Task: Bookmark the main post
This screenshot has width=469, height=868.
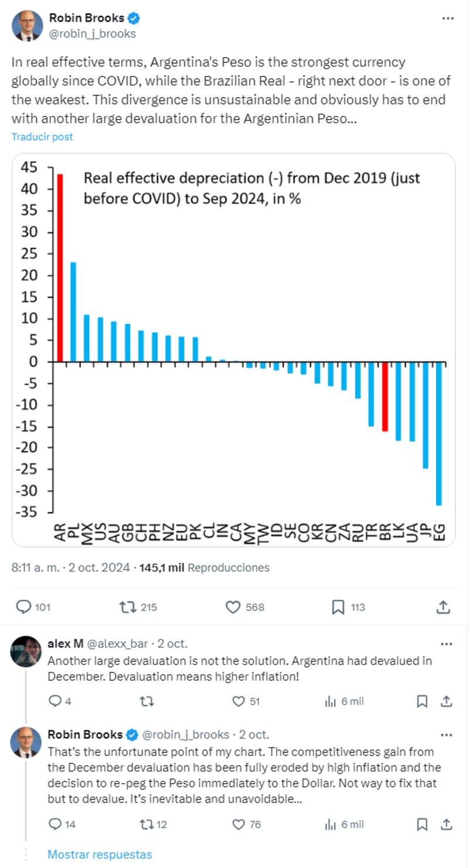Action: tap(338, 607)
